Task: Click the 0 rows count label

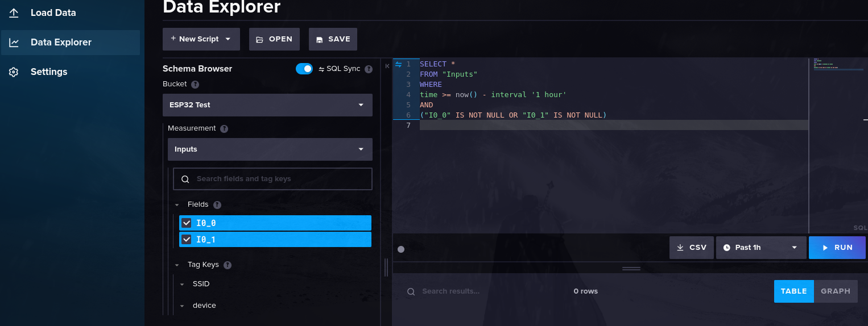Action: (585, 291)
